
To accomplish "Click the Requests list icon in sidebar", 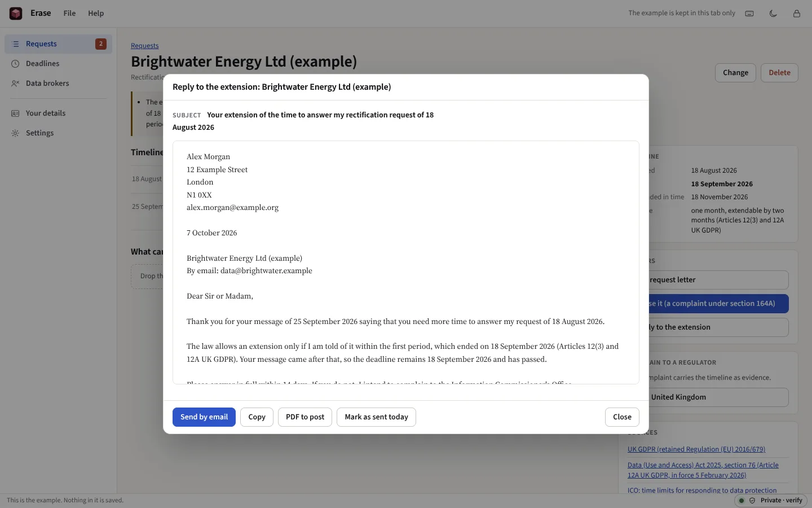I will point(16,44).
